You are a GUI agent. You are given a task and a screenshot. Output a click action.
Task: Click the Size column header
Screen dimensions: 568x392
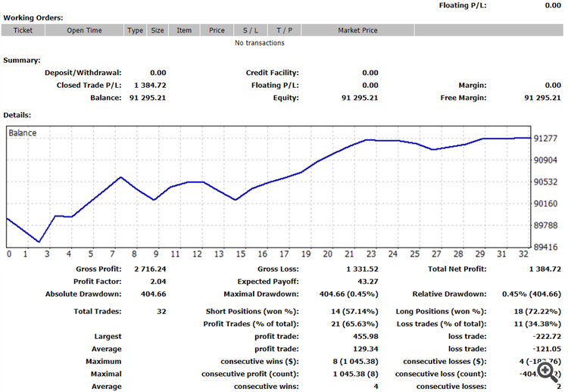158,30
